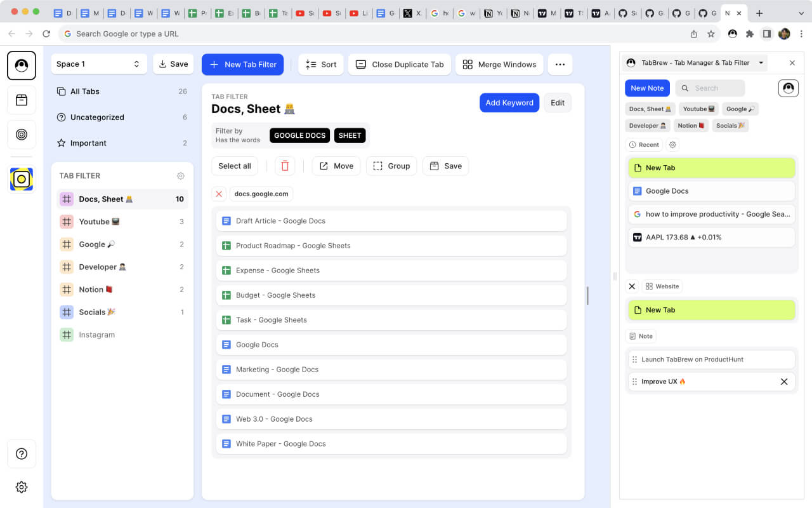This screenshot has height=508, width=812.
Task: Select All Tabs in the sidebar
Action: point(83,91)
